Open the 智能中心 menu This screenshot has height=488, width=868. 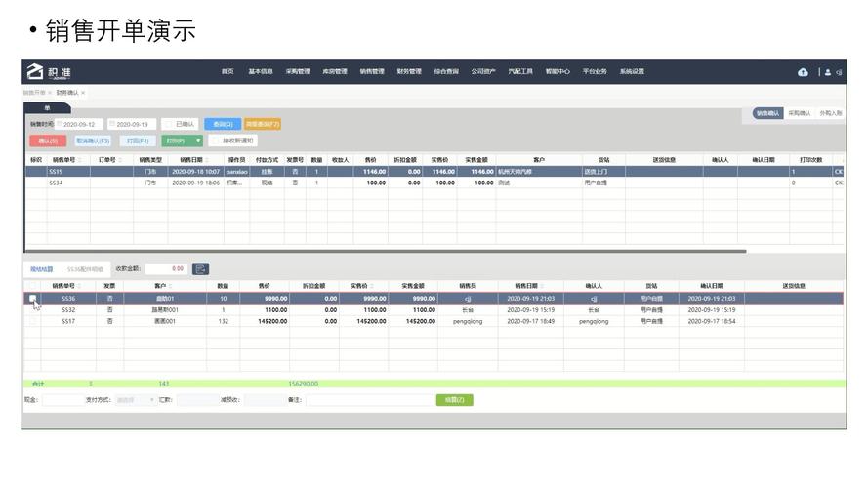[x=558, y=71]
